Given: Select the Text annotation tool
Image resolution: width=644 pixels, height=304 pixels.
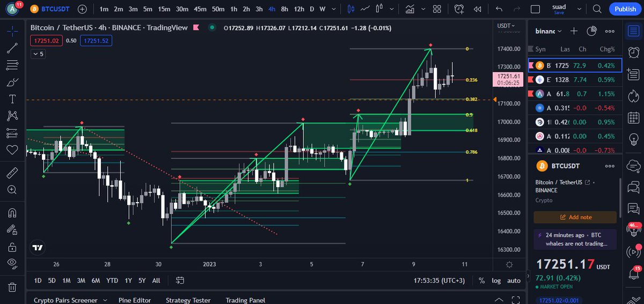Looking at the screenshot, I should point(12,99).
